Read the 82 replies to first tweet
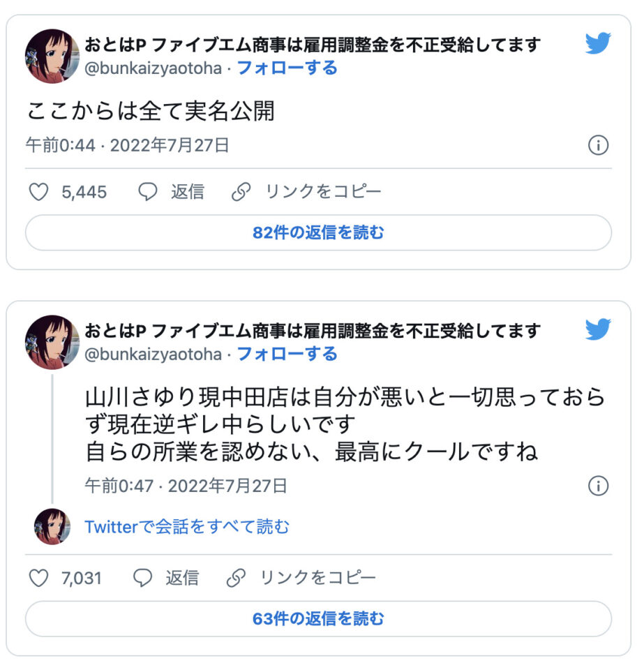This screenshot has width=644, height=670. click(x=318, y=232)
